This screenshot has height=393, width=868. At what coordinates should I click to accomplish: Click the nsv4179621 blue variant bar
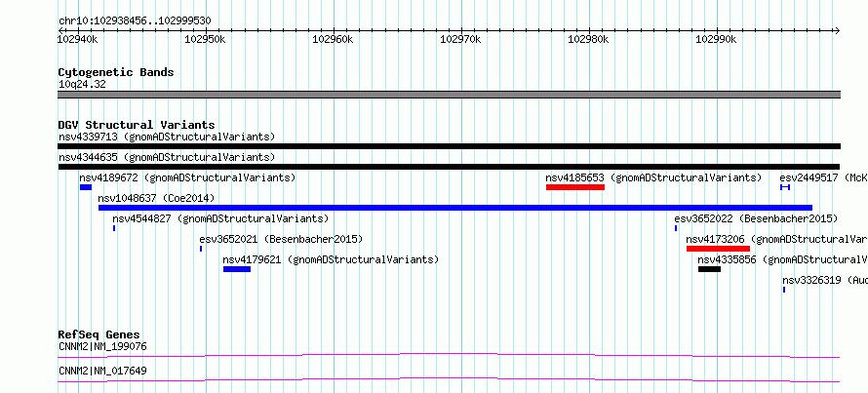point(237,269)
